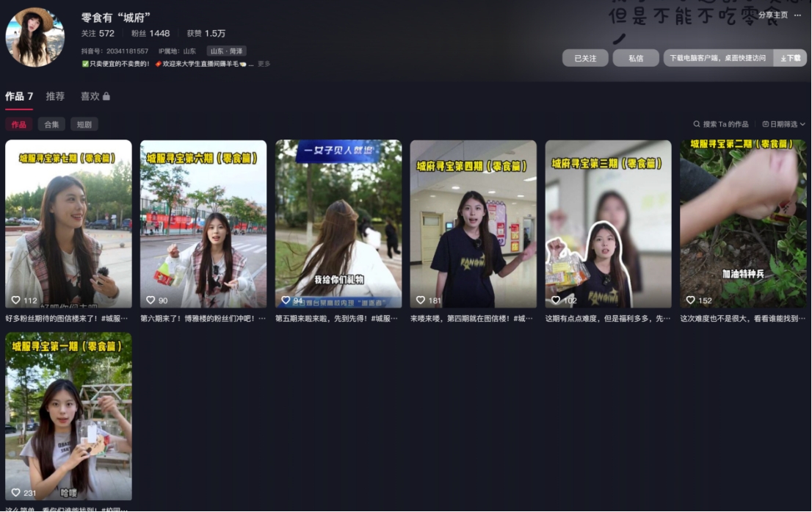
Task: Click the heart icon showing 112 likes
Action: pyautogui.click(x=16, y=300)
